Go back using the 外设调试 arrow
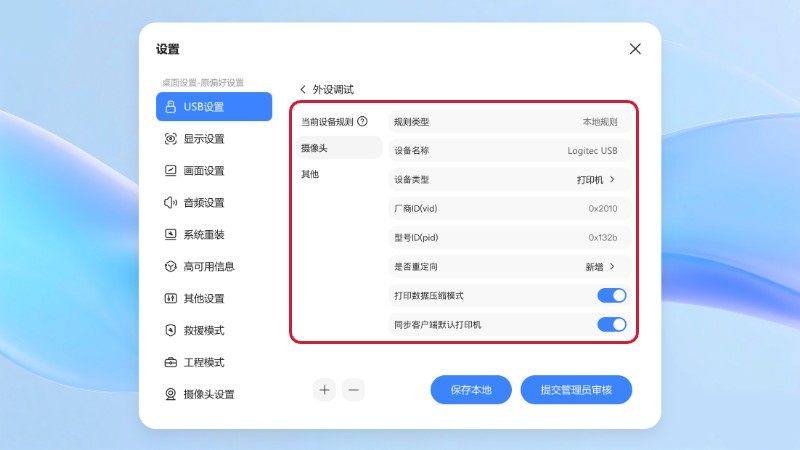The image size is (800, 450). (x=303, y=90)
